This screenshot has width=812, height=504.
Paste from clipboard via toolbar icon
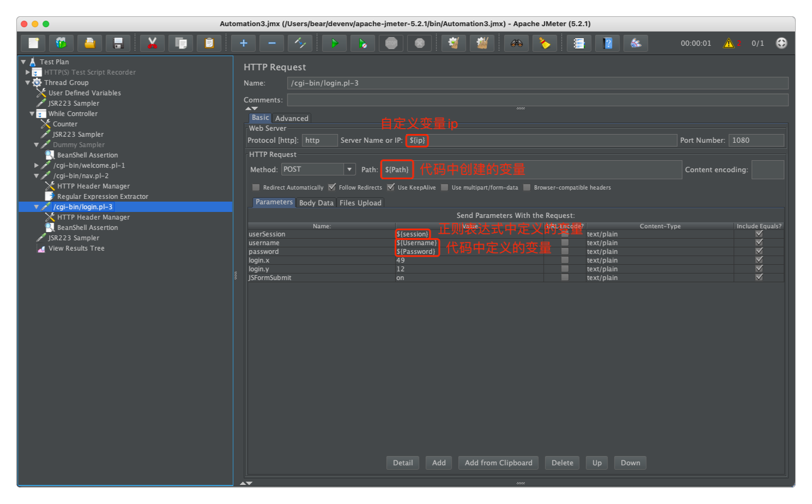pos(209,43)
